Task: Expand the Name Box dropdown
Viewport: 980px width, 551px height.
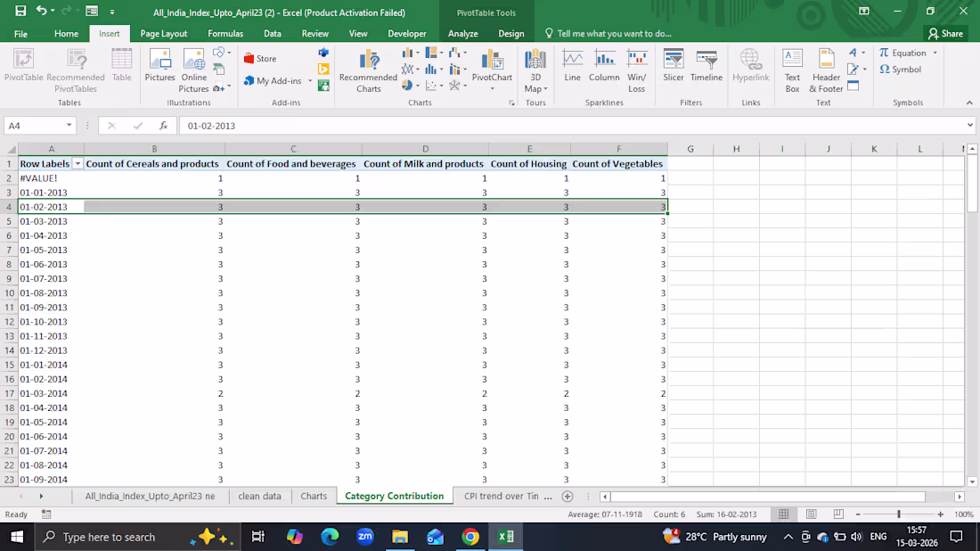Action: pos(69,126)
